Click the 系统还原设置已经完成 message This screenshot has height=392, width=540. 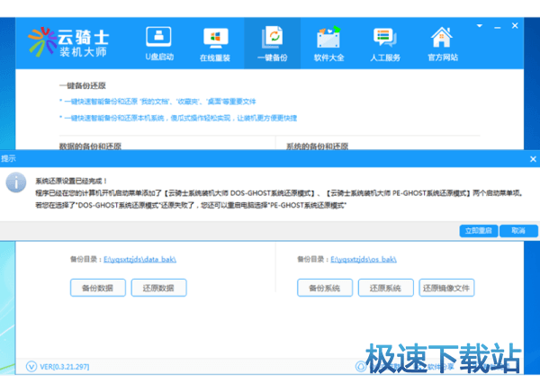pos(71,181)
